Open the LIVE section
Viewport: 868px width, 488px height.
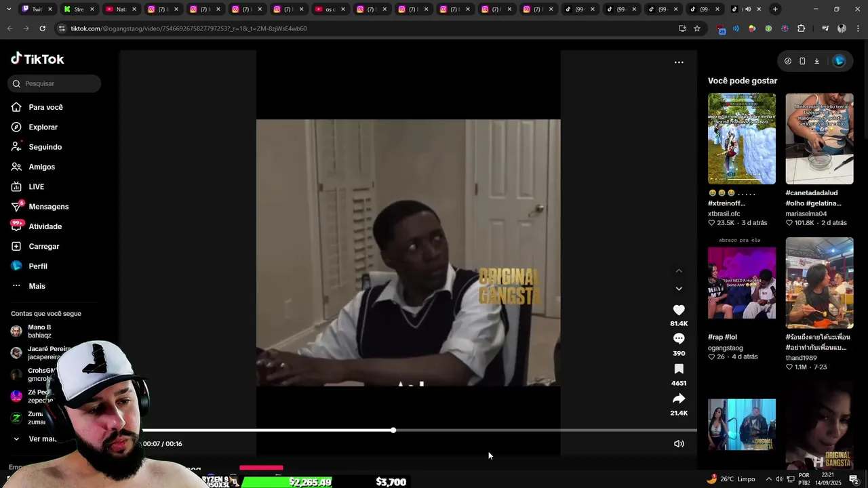[x=36, y=186]
